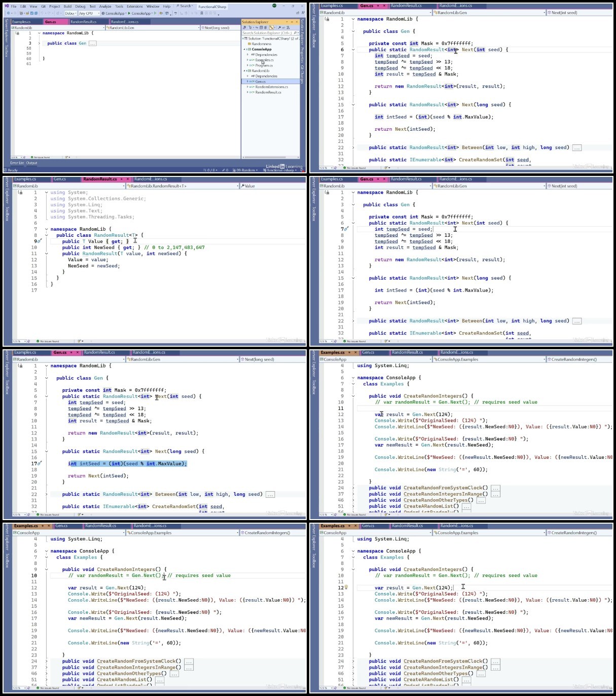Image resolution: width=616 pixels, height=696 pixels.
Task: Toggle the highlighted Solution Explorer toolbar button
Action: pos(272,27)
